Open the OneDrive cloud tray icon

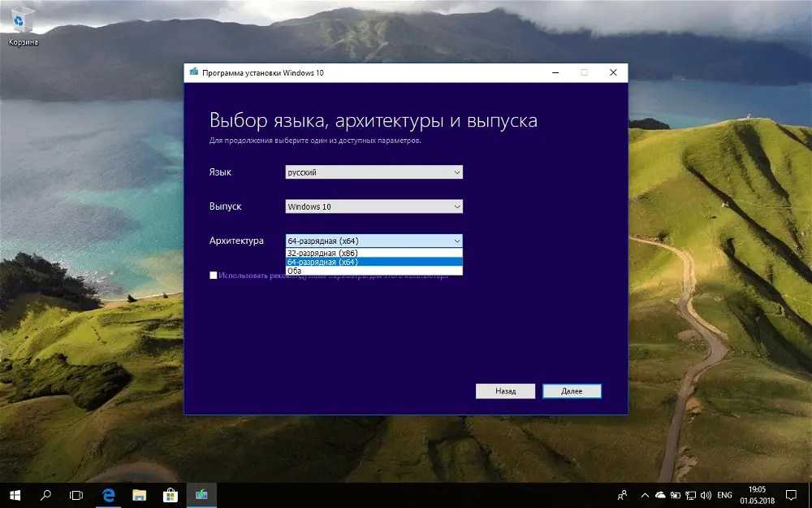(x=660, y=496)
